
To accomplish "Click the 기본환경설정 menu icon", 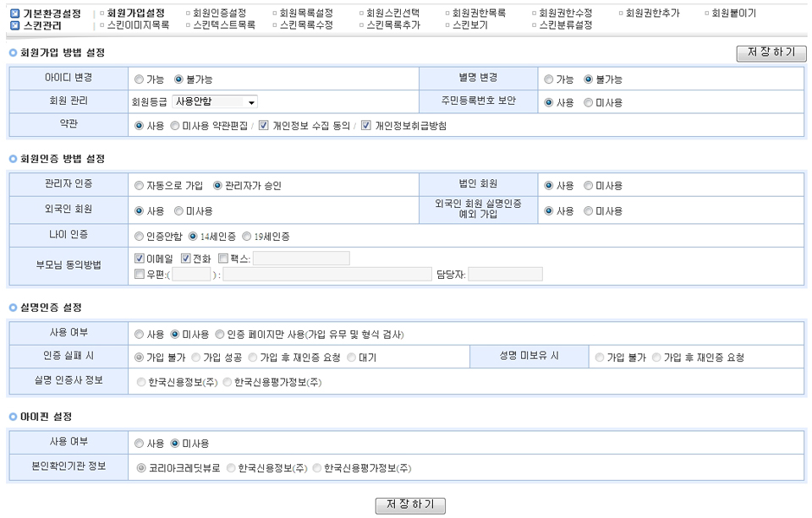I will point(14,14).
